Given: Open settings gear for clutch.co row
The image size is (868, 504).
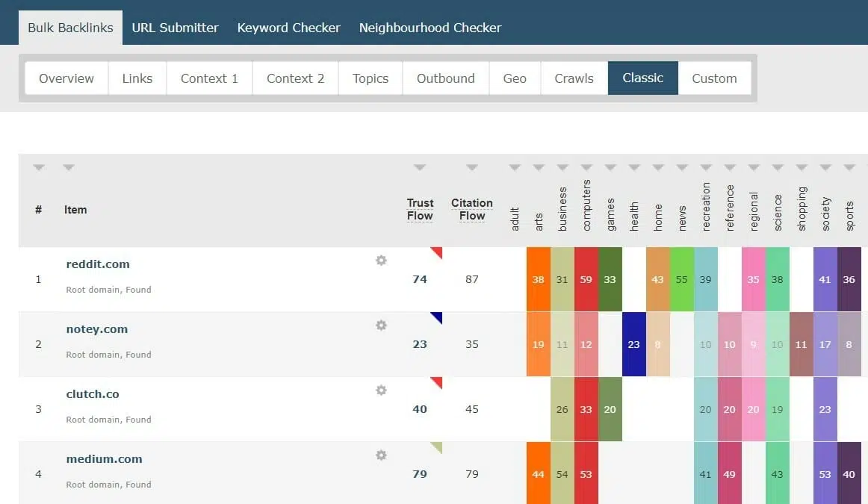Looking at the screenshot, I should [x=381, y=390].
